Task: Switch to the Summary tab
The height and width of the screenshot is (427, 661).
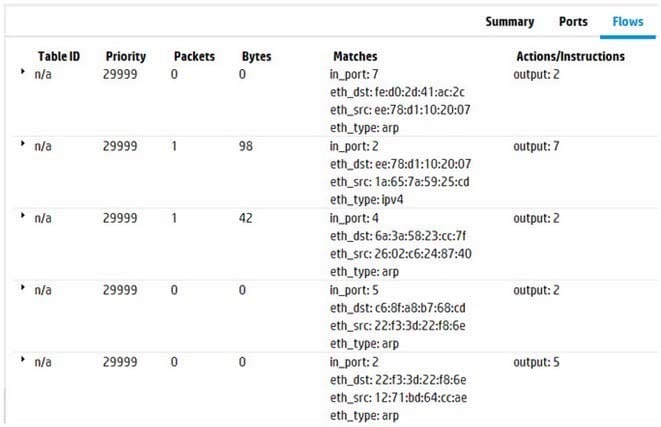Action: click(510, 21)
